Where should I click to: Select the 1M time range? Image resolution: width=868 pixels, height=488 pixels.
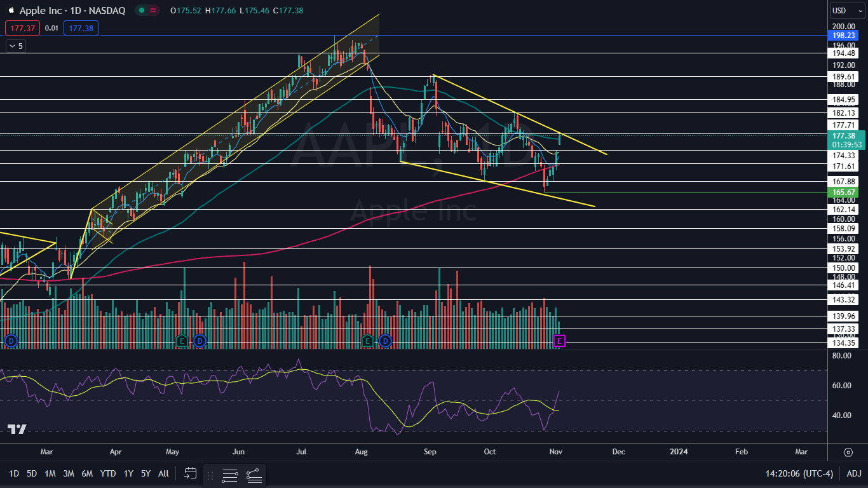point(50,473)
